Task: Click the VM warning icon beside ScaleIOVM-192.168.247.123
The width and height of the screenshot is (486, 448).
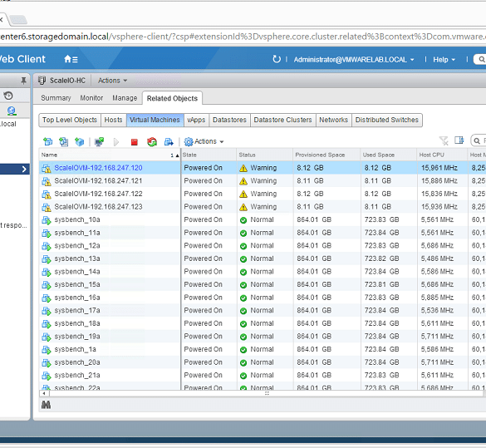Action: click(x=47, y=207)
